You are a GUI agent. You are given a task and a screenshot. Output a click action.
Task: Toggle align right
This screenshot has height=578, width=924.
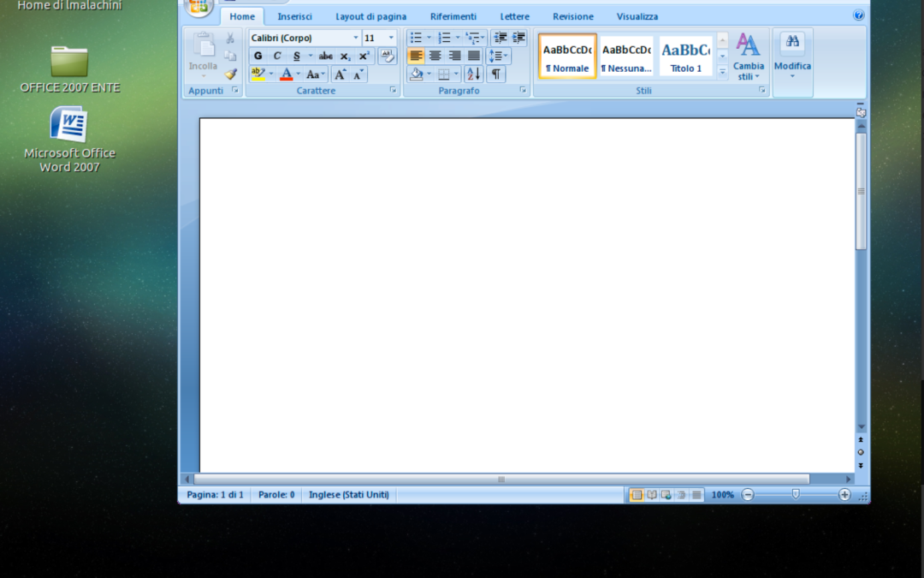click(x=454, y=56)
